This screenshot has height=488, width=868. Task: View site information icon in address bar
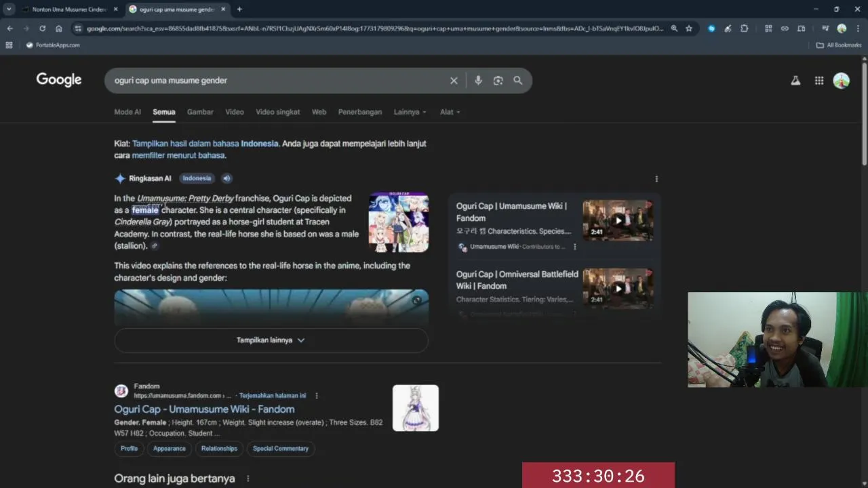(78, 28)
